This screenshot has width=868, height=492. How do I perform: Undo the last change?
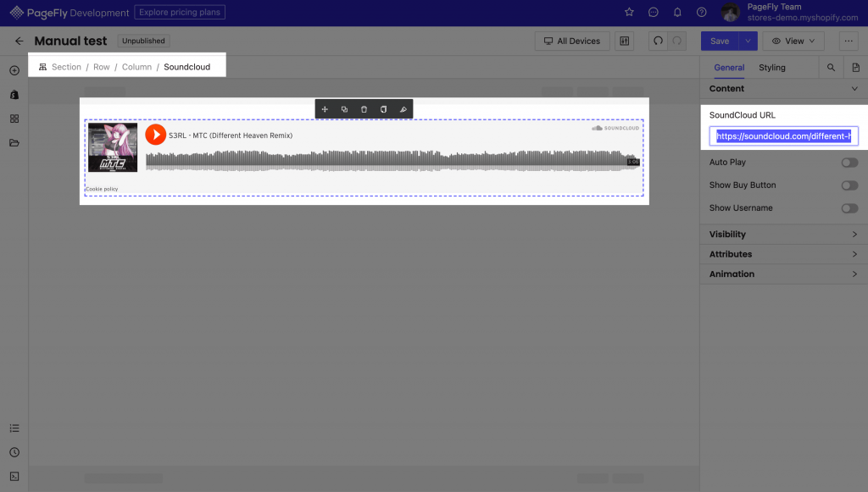pos(658,41)
